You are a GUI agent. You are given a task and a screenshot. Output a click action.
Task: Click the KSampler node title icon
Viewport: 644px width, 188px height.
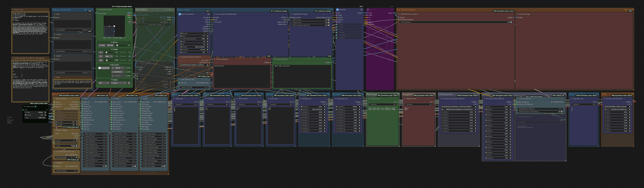337,10
